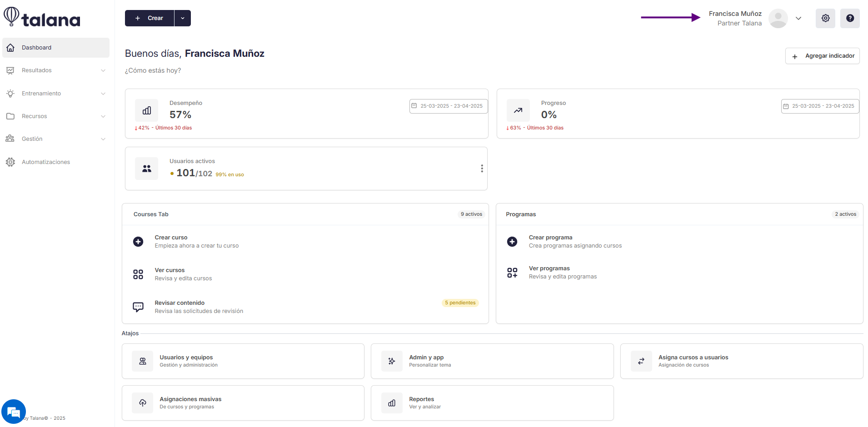
Task: Open the support chat bubble
Action: coord(14,412)
